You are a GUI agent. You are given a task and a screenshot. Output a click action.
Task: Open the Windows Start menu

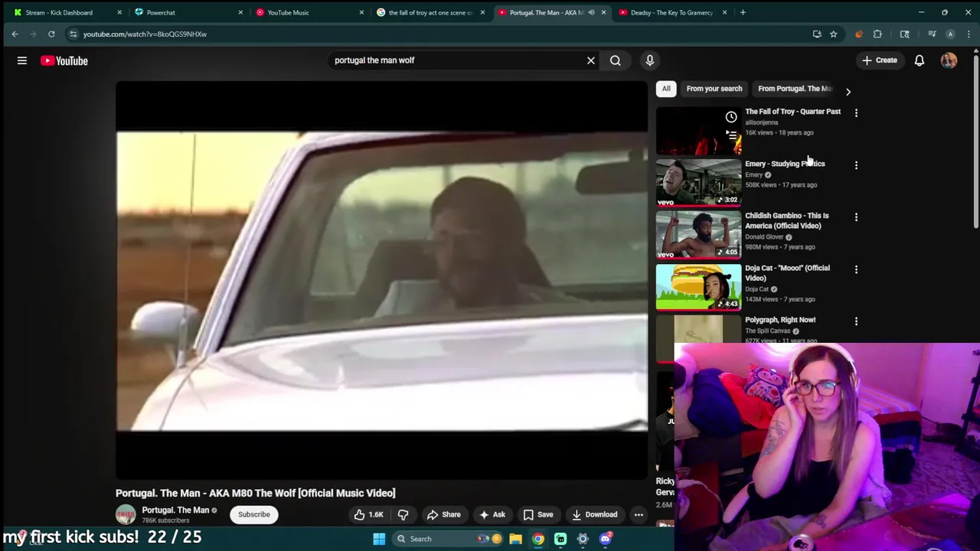pyautogui.click(x=379, y=539)
